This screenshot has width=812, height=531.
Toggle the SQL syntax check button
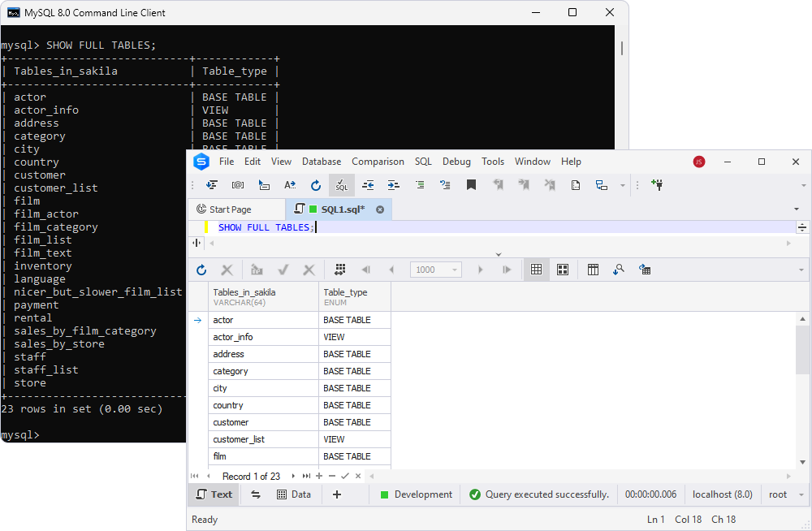(x=342, y=185)
